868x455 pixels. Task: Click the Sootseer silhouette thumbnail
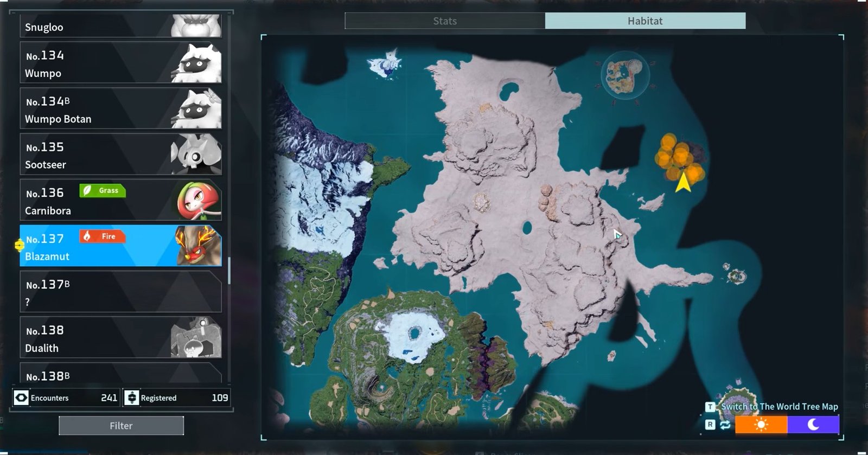(196, 155)
